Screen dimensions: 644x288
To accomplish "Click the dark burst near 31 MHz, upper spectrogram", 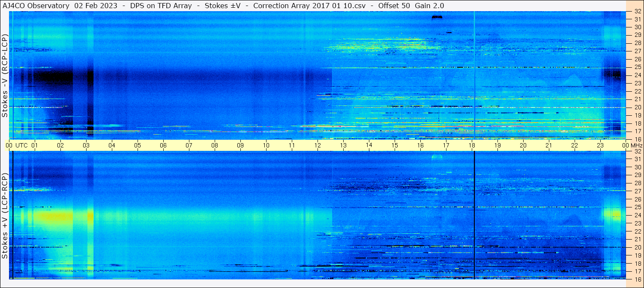I will click(437, 17).
